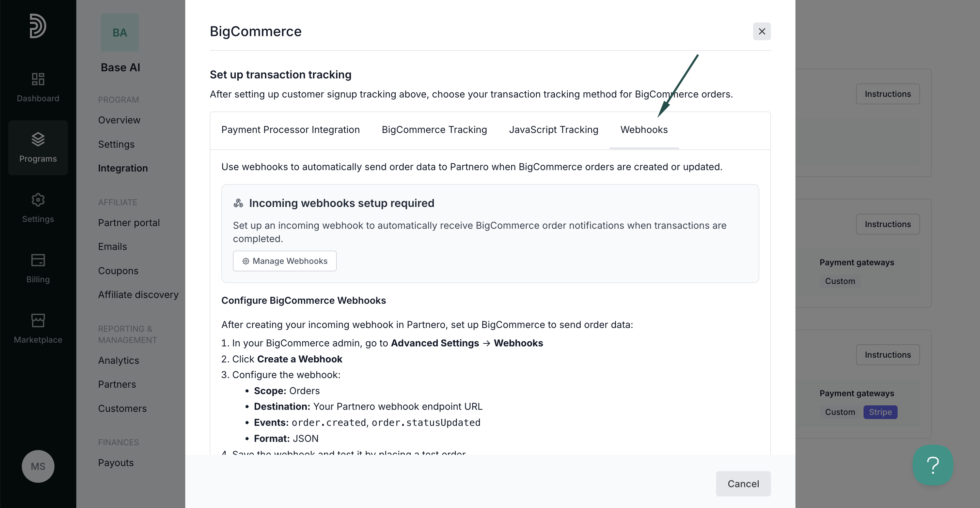980x508 pixels.
Task: Open the Billing card icon
Action: (38, 260)
